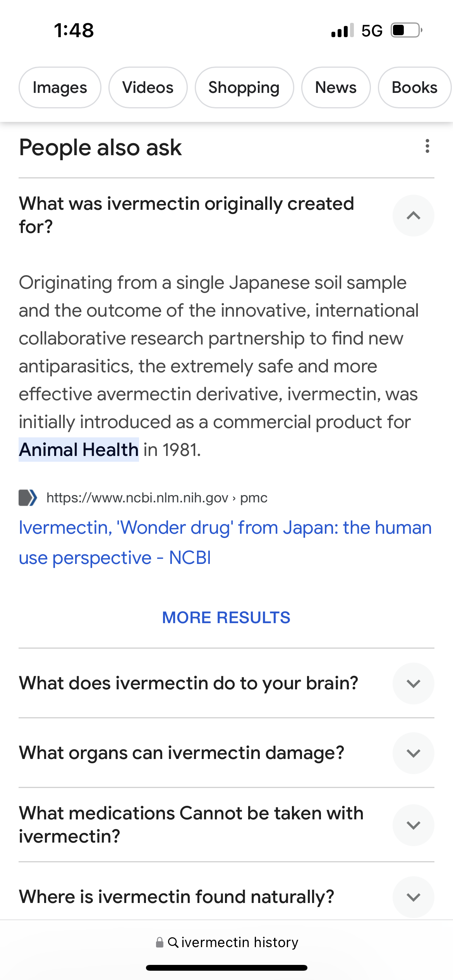453x980 pixels.
Task: Tap the battery indicator in the status bar
Action: [407, 30]
